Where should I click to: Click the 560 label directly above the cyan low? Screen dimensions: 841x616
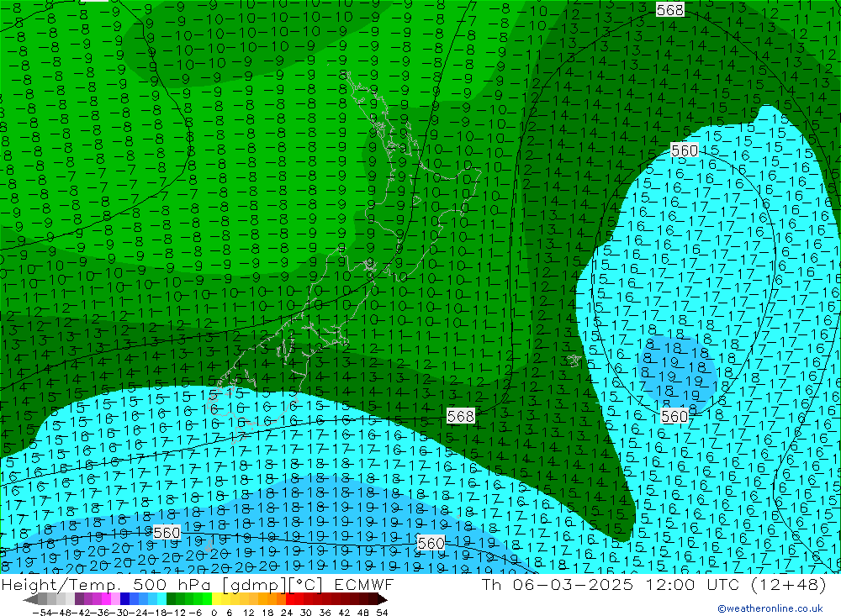685,150
